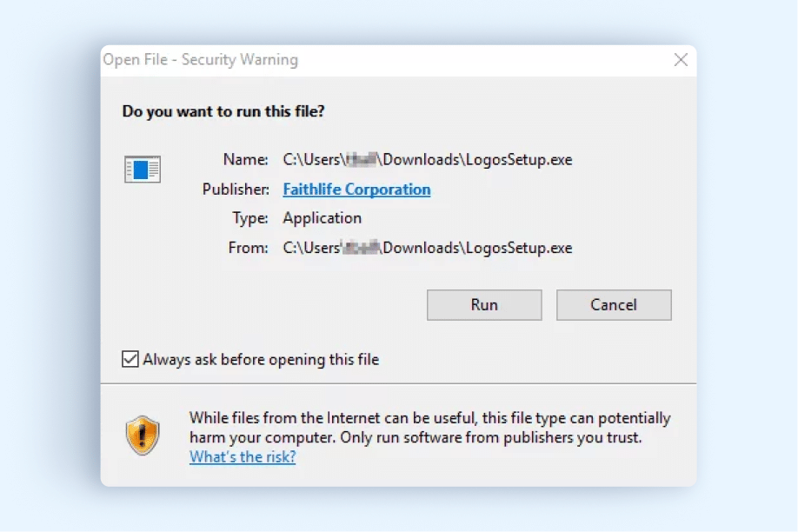Open the What's the risk? link
The height and width of the screenshot is (532, 798).
[x=243, y=456]
